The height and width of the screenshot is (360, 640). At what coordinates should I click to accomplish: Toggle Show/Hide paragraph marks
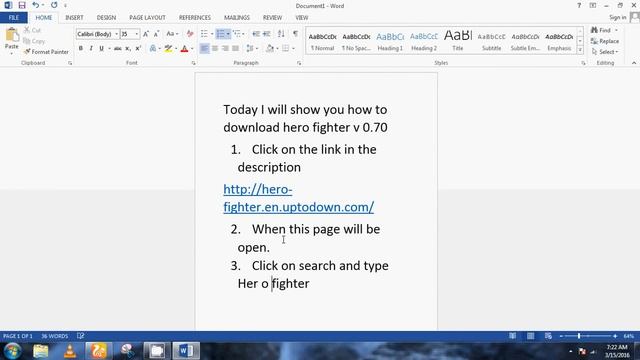(296, 34)
